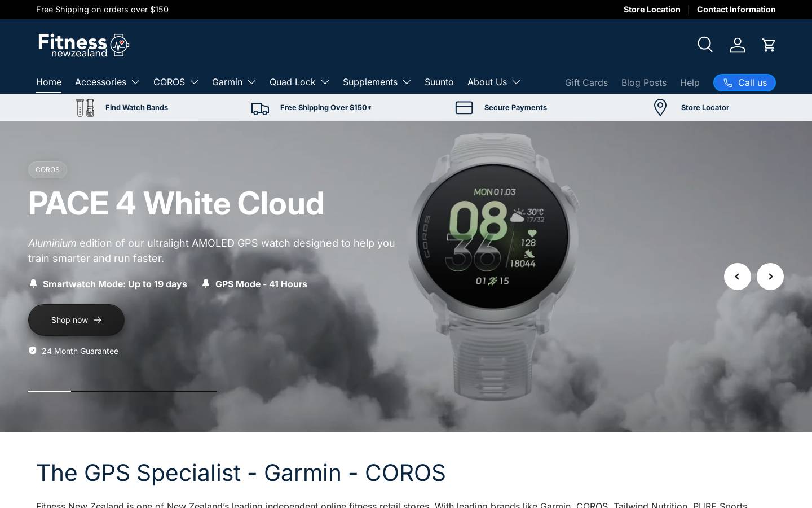Open the Accessories menu label
The image size is (812, 508).
pos(100,82)
